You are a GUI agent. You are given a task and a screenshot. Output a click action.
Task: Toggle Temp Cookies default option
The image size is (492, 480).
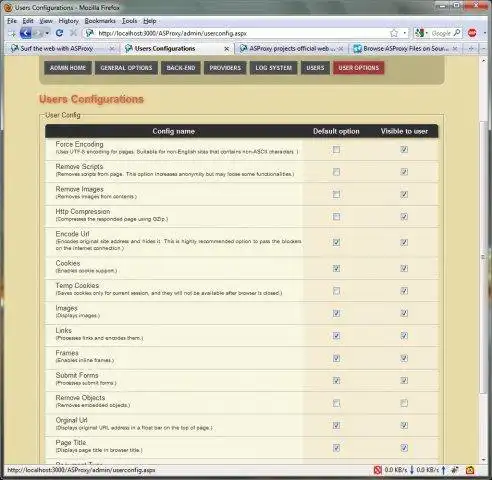336,291
